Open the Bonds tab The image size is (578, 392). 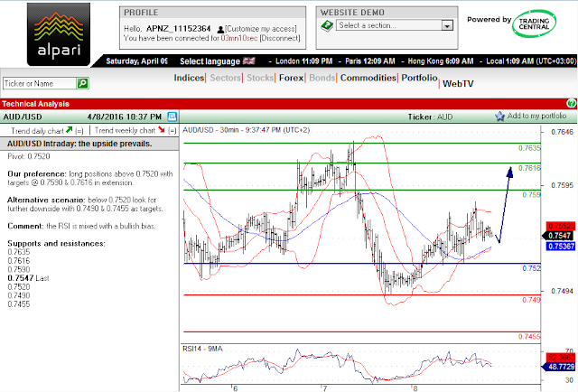322,78
